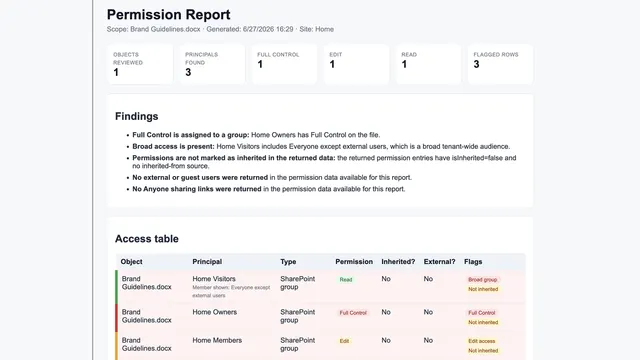Click the Objects Reviewed summary card

[x=140, y=64]
